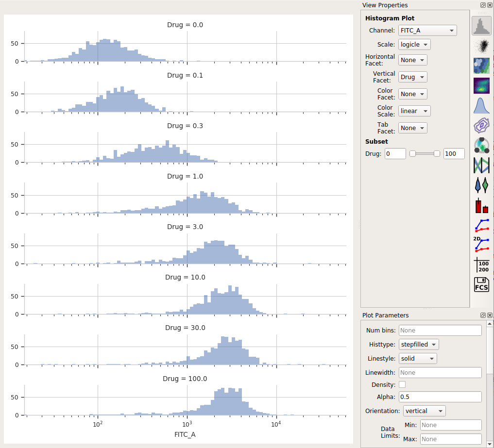Click the Alpha input field
Screen dimensions: 494x448
(x=440, y=397)
